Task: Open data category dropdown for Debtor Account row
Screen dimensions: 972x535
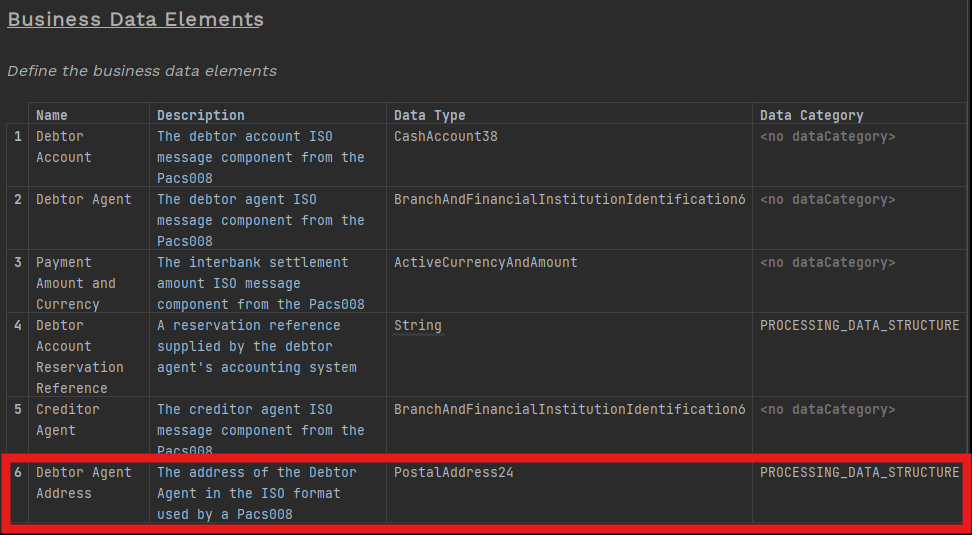Action: point(827,136)
